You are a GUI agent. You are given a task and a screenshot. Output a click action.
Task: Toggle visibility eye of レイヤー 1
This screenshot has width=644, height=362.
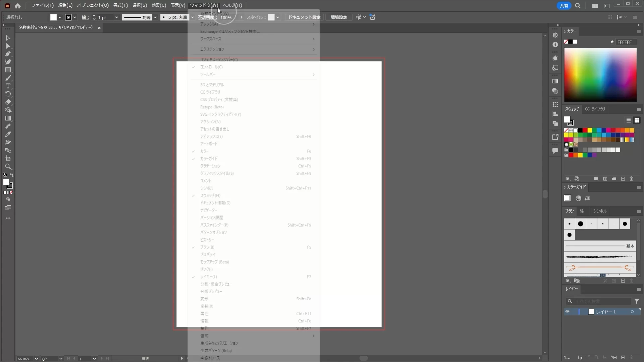pyautogui.click(x=567, y=312)
